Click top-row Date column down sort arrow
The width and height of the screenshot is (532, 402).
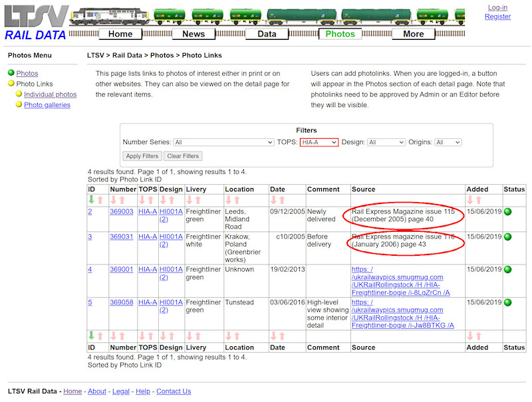[x=274, y=199]
